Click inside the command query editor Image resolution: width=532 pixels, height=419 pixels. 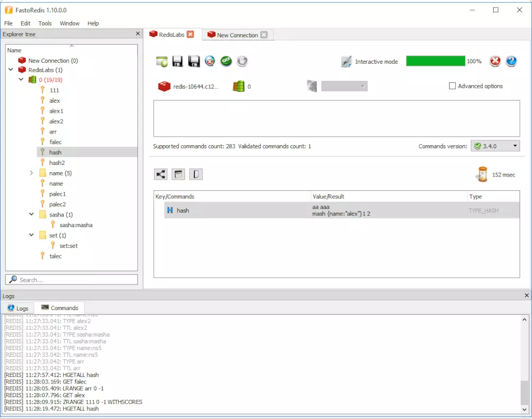pyautogui.click(x=337, y=119)
